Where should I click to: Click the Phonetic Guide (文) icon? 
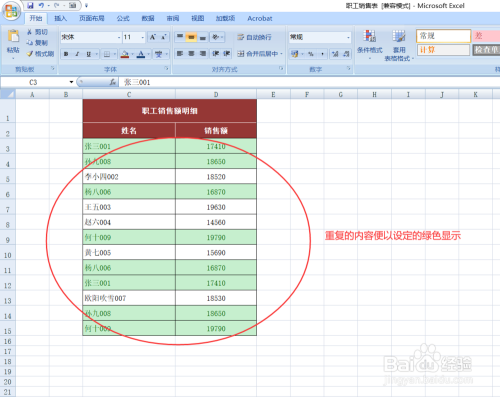[158, 54]
